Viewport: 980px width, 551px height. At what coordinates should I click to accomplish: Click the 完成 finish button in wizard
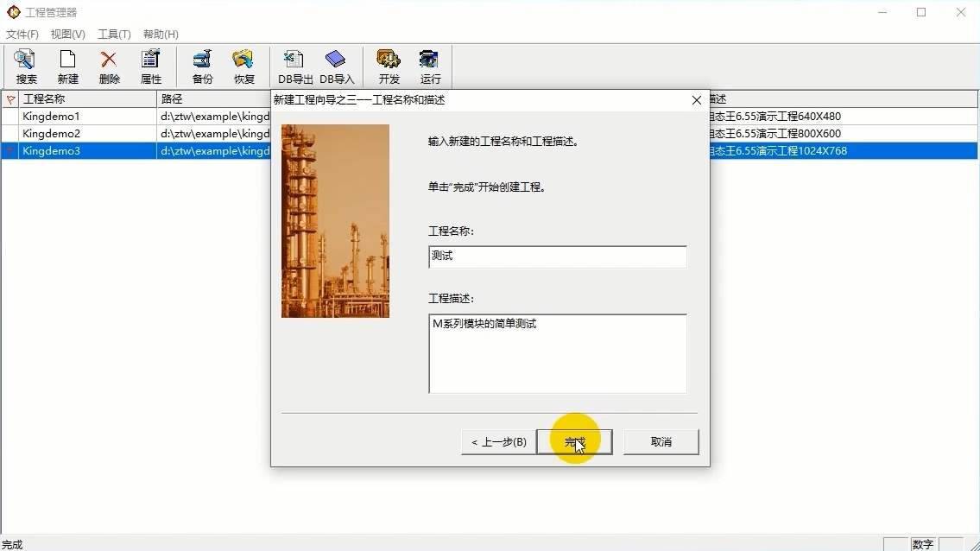point(574,441)
